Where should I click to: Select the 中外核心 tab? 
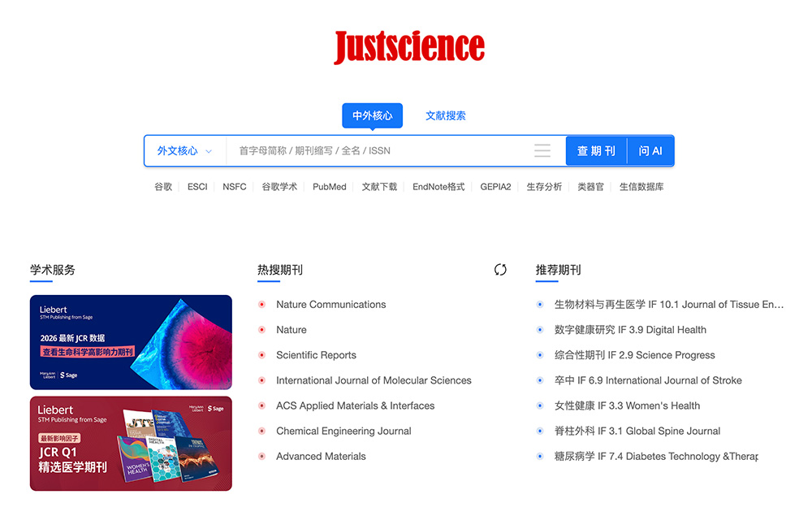pyautogui.click(x=373, y=115)
